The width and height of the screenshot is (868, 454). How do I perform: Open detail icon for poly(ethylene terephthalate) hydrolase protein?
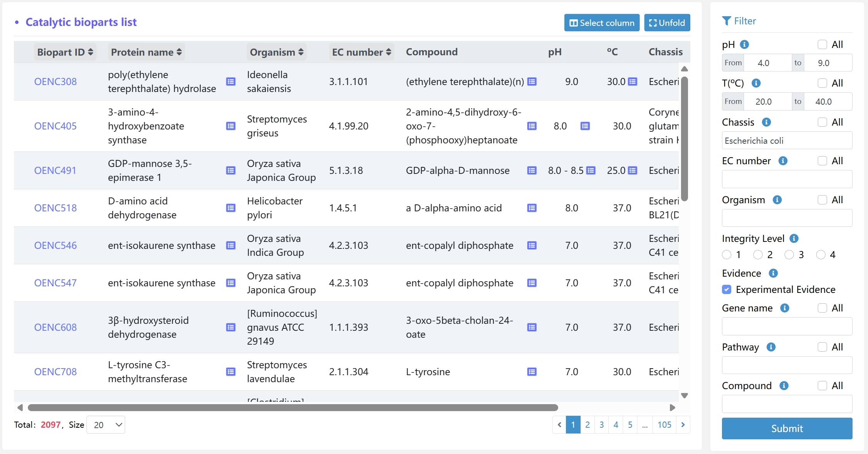231,82
